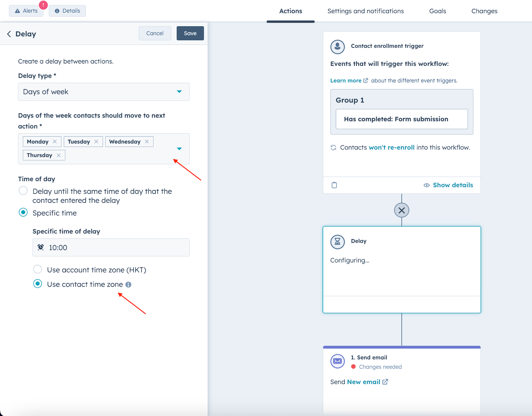532x416 pixels.
Task: Open Settings and notifications
Action: point(365,11)
